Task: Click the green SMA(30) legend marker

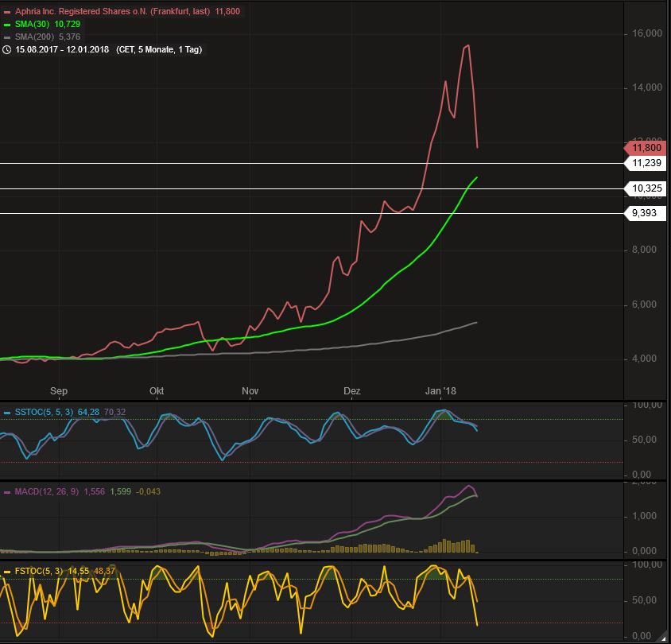Action: coord(7,25)
